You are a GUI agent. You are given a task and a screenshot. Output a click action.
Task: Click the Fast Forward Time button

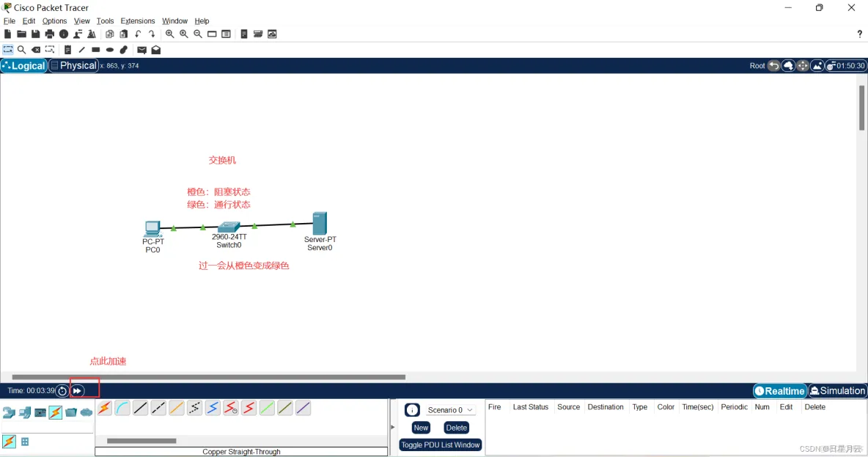[78, 391]
